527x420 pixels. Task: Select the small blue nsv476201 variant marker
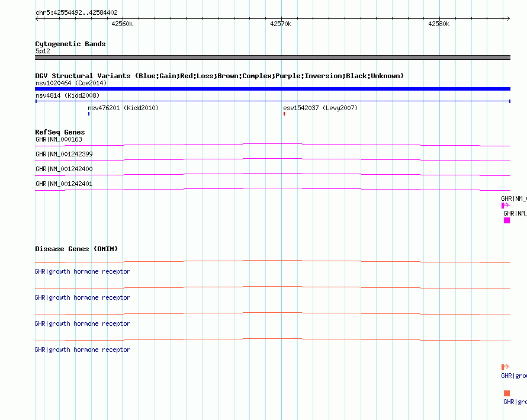(x=89, y=114)
